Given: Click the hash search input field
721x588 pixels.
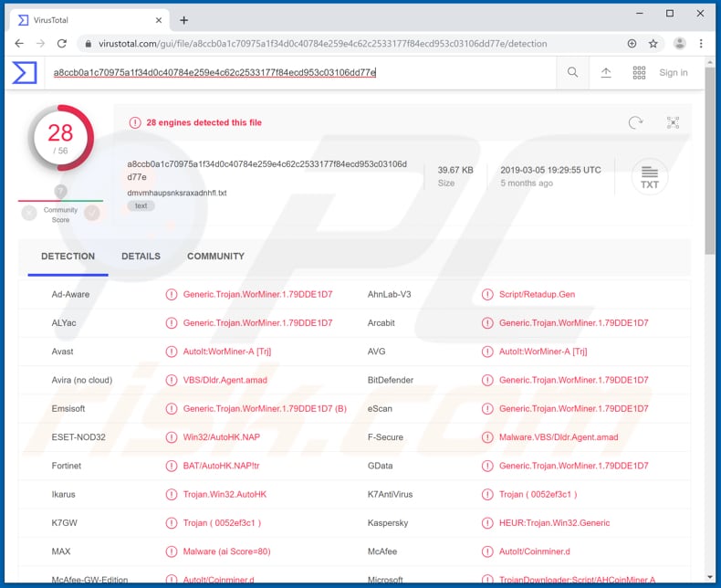Looking at the screenshot, I should 301,72.
